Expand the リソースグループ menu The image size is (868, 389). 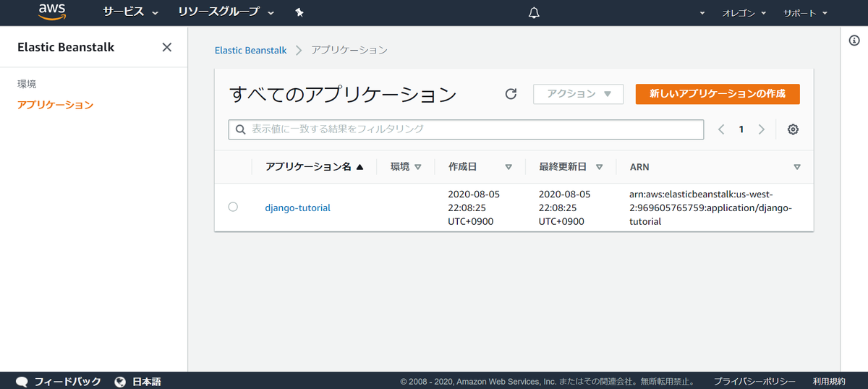click(x=226, y=12)
